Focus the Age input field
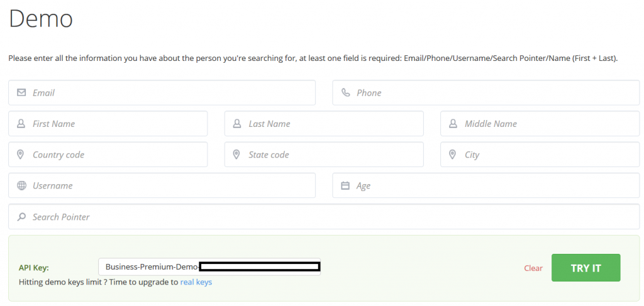Viewport: 644px width, 306px height. click(486, 185)
